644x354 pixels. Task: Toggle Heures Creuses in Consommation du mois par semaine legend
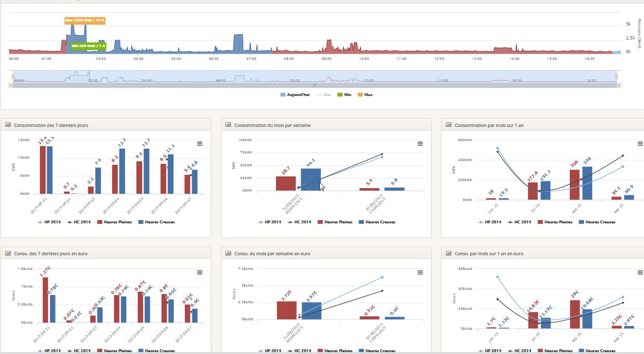377,222
